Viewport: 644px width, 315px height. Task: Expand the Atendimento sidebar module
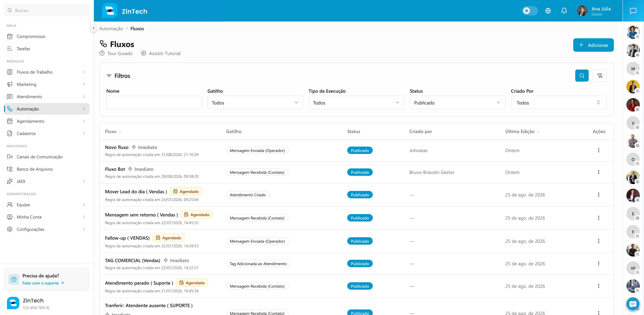coord(47,97)
